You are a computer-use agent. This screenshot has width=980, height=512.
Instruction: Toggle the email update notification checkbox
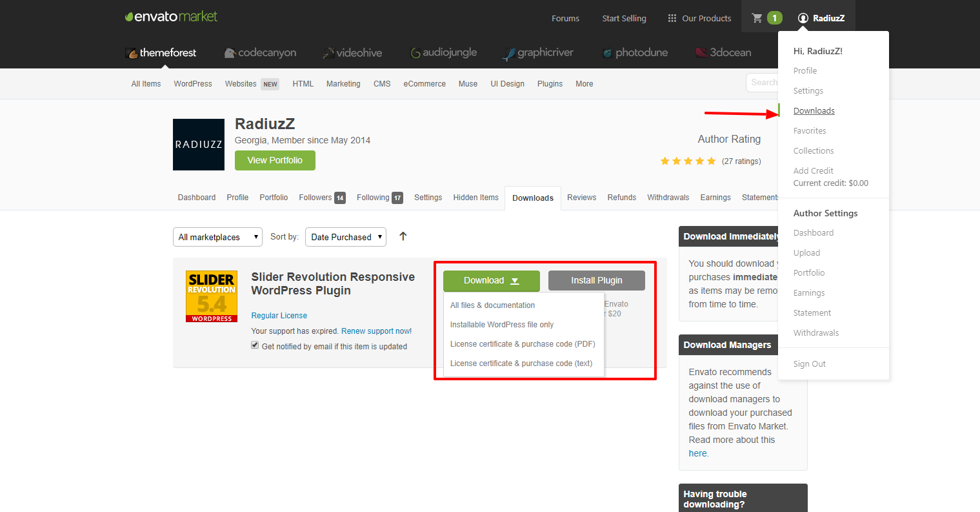pyautogui.click(x=255, y=345)
